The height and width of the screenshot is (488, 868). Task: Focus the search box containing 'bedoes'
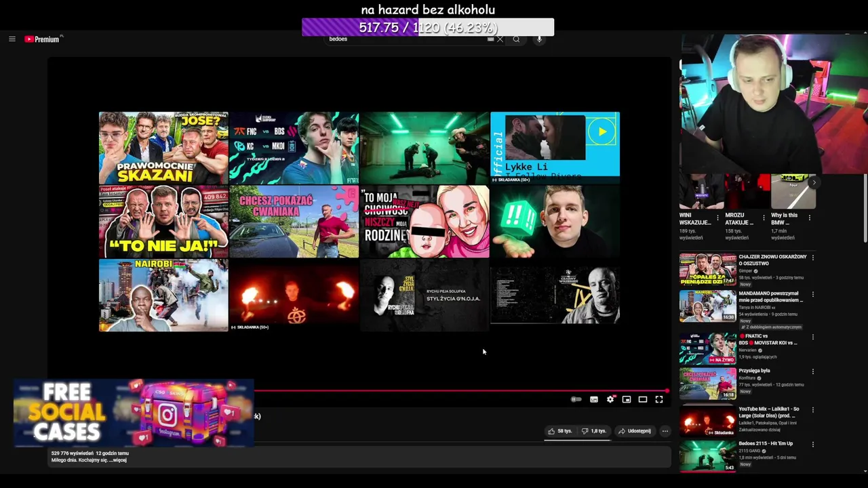407,39
